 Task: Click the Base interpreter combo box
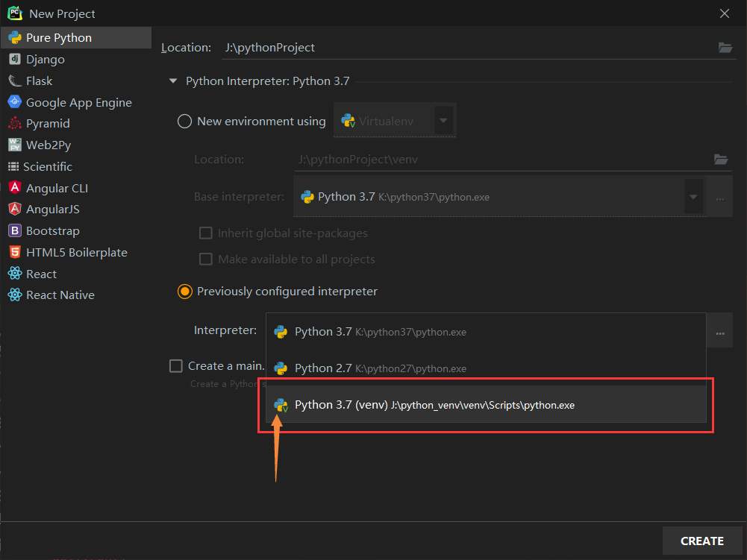pos(500,197)
